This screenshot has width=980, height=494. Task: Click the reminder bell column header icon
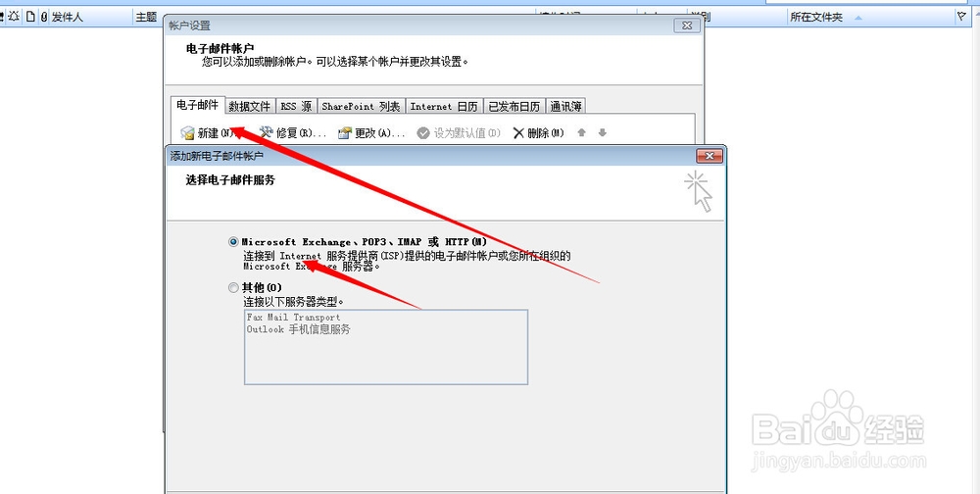(x=13, y=17)
